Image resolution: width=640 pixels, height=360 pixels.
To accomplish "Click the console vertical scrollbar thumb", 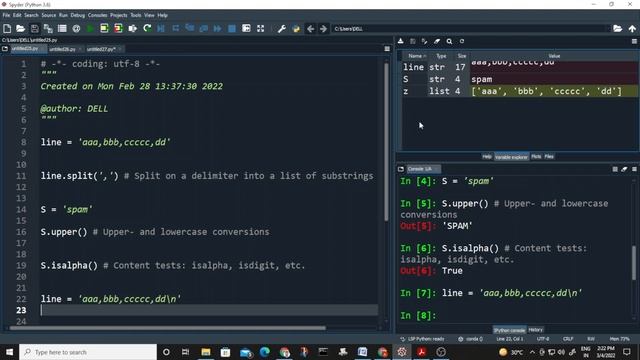I will [634, 262].
